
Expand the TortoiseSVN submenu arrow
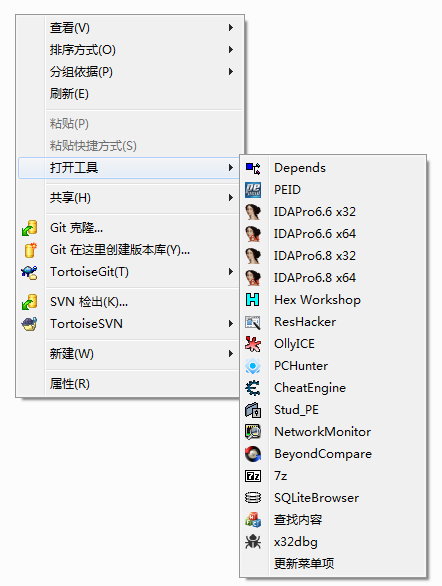coord(231,324)
